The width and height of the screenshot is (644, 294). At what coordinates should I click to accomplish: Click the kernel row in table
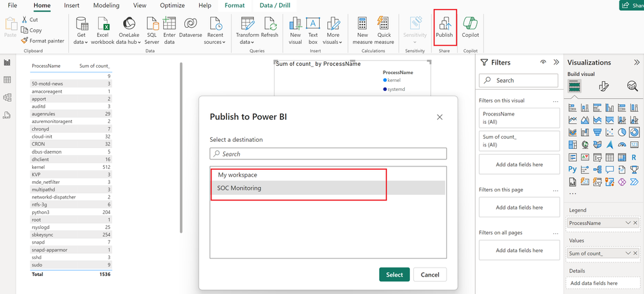coord(71,167)
